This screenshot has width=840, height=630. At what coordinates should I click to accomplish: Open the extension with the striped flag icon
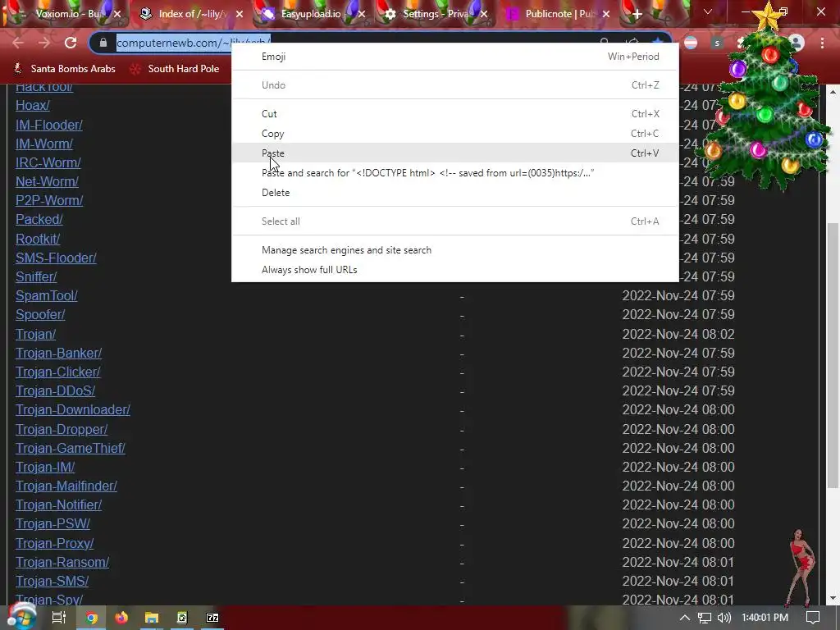[691, 43]
